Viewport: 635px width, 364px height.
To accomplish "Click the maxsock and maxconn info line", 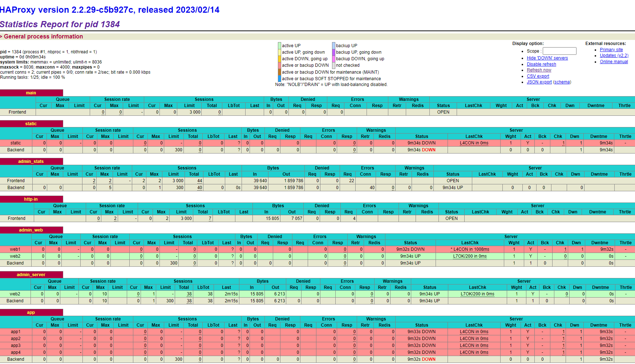I will point(50,67).
